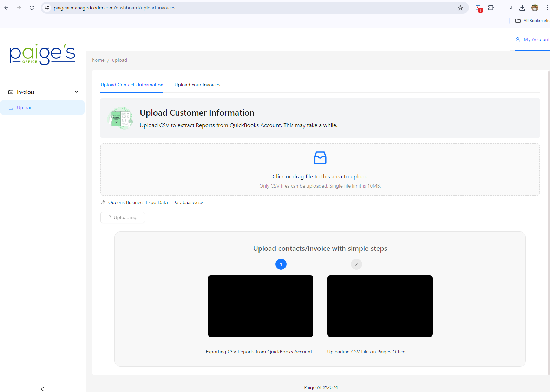This screenshot has height=392, width=550.
Task: Open the browser extensions puzzle icon
Action: (x=491, y=8)
